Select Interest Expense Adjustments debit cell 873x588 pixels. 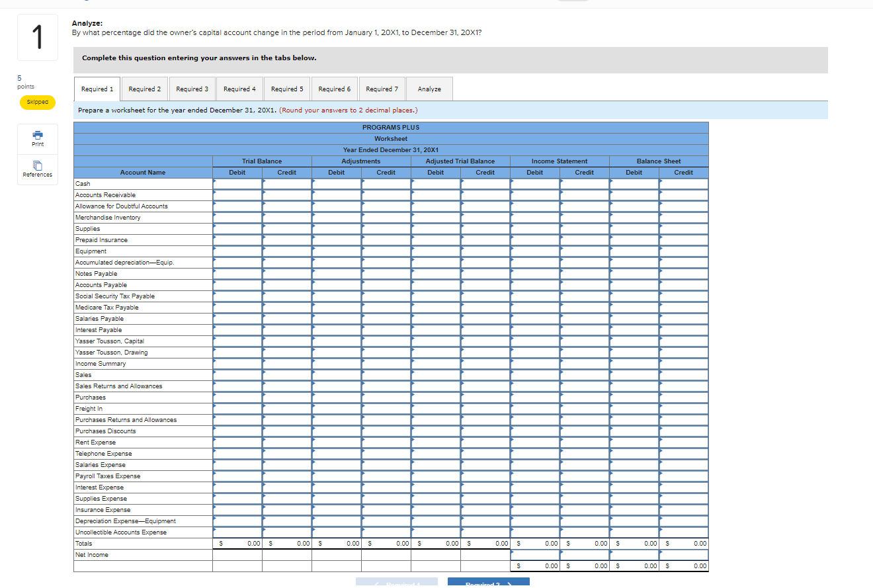337,487
